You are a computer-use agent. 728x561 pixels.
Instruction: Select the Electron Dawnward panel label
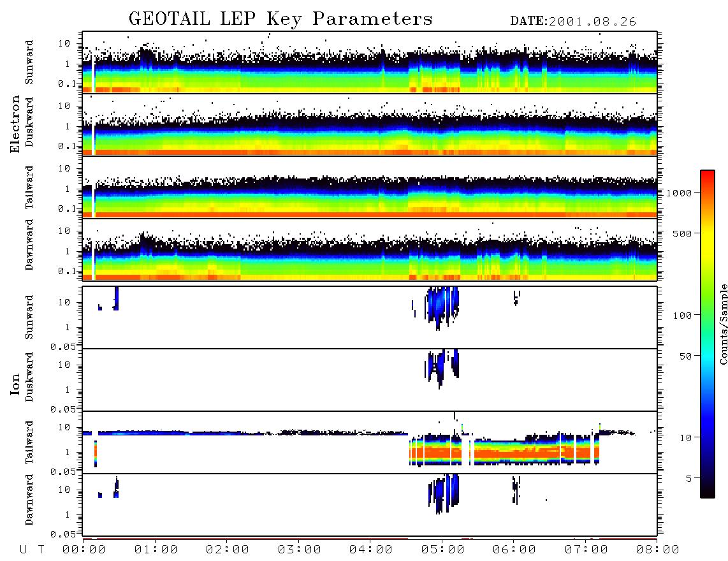(29, 245)
